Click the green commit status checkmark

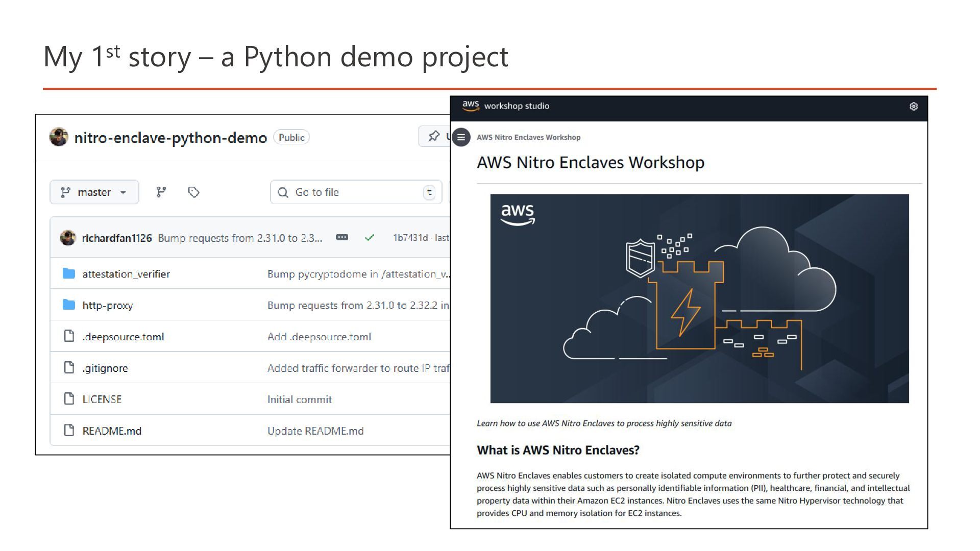pyautogui.click(x=370, y=238)
